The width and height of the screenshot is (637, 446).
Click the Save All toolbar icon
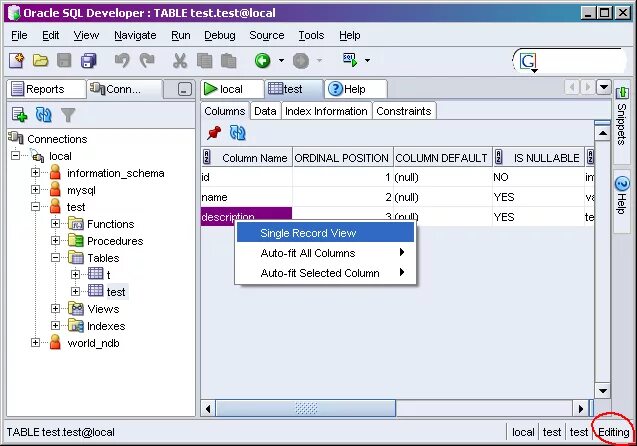(x=89, y=61)
